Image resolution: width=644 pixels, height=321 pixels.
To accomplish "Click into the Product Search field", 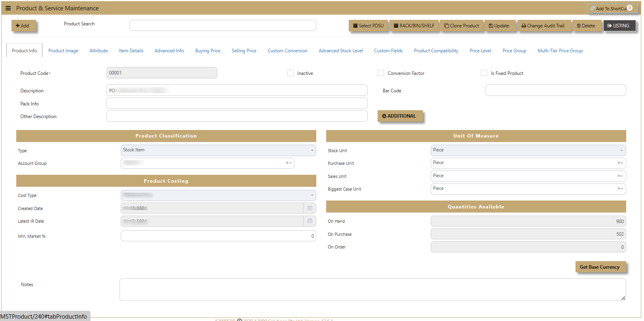I will tap(222, 25).
